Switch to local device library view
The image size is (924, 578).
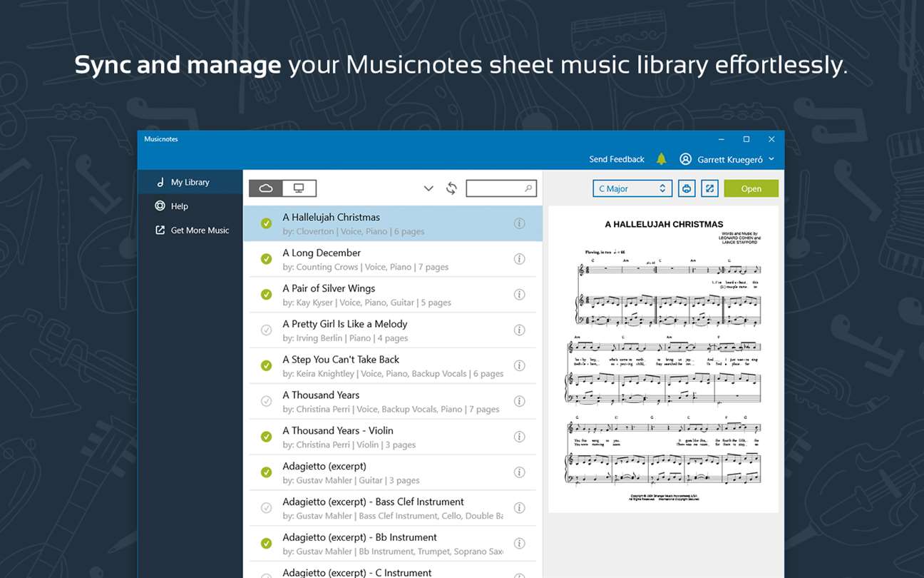[299, 188]
